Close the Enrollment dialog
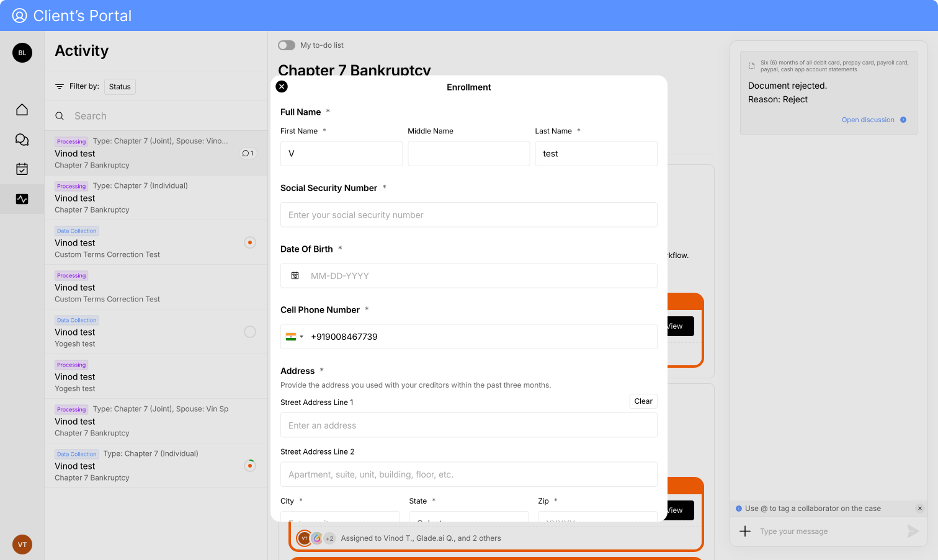This screenshot has width=938, height=560. point(282,87)
